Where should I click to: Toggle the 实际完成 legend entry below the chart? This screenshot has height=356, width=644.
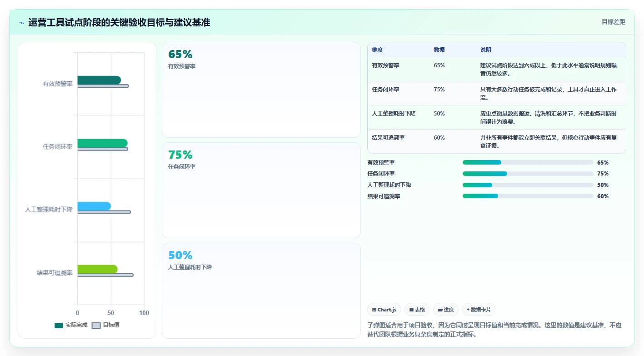point(71,325)
